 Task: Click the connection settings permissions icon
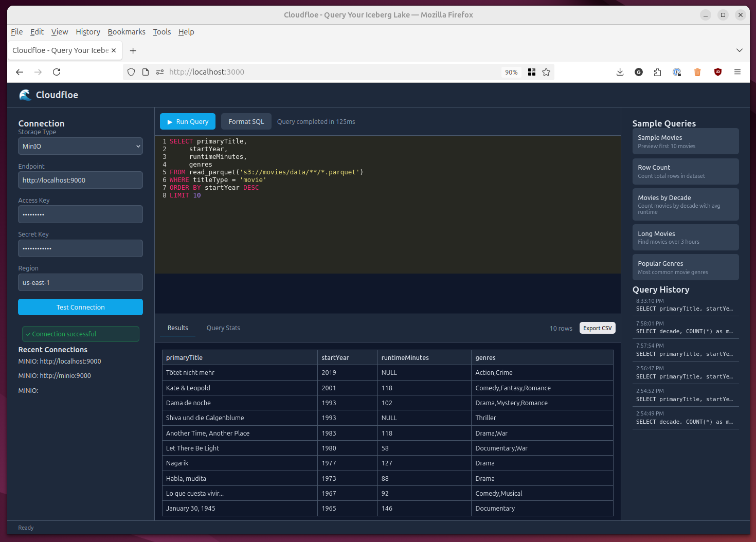[x=160, y=72]
